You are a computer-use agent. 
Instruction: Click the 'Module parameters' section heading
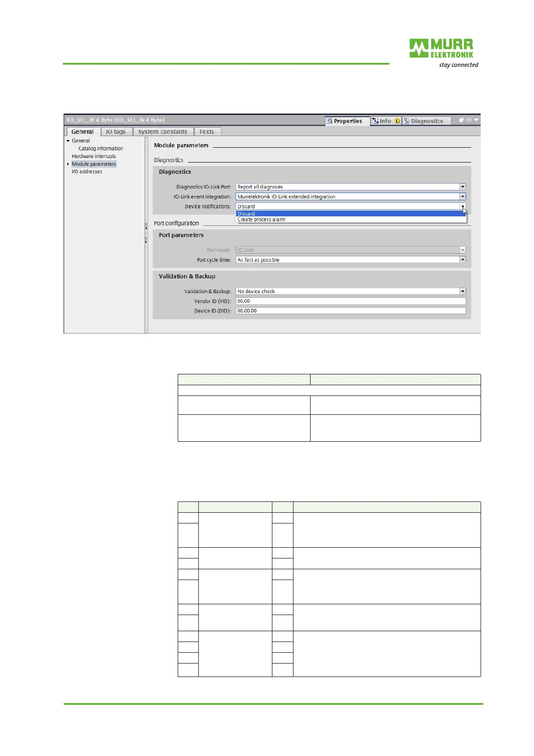[x=181, y=145]
